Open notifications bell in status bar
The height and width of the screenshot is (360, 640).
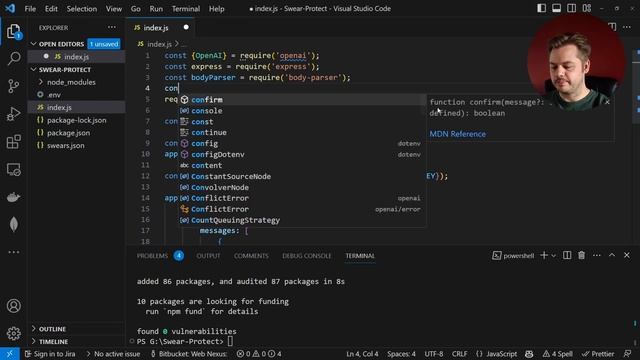point(628,354)
